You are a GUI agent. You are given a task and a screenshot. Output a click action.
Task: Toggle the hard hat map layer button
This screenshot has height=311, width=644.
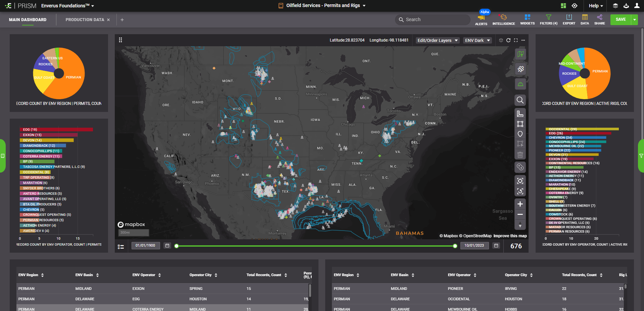click(520, 84)
